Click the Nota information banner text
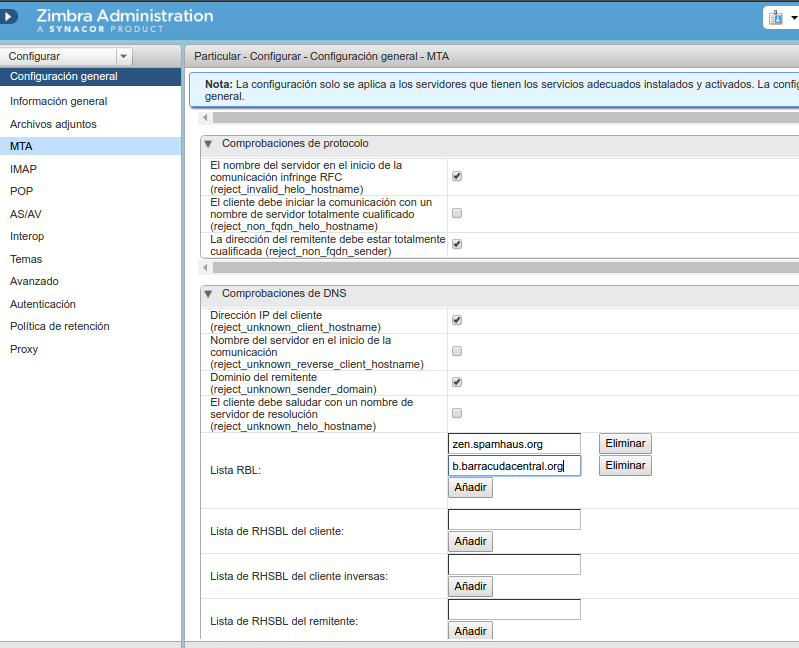The image size is (799, 648). [x=502, y=90]
